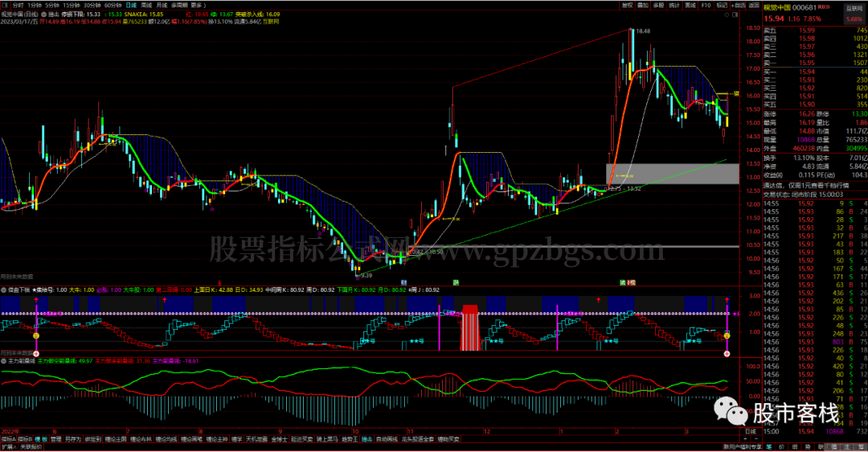
Task: Click the diamond icon above the chart
Action: [727, 15]
